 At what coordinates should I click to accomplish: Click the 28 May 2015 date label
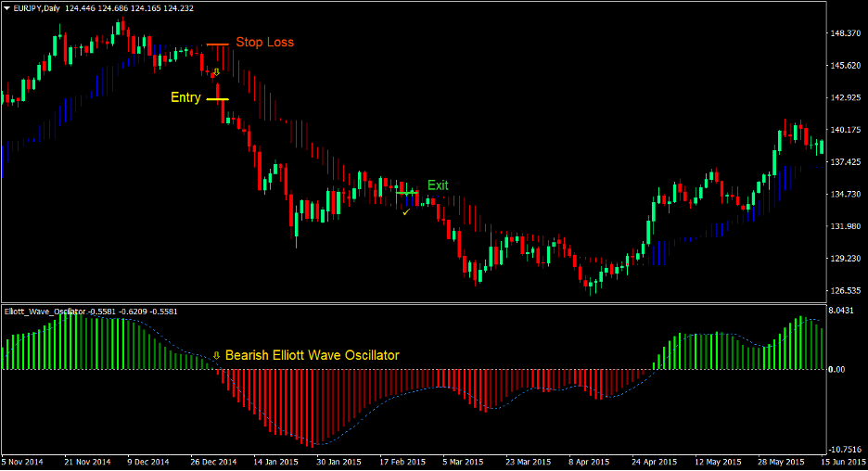[x=781, y=462]
